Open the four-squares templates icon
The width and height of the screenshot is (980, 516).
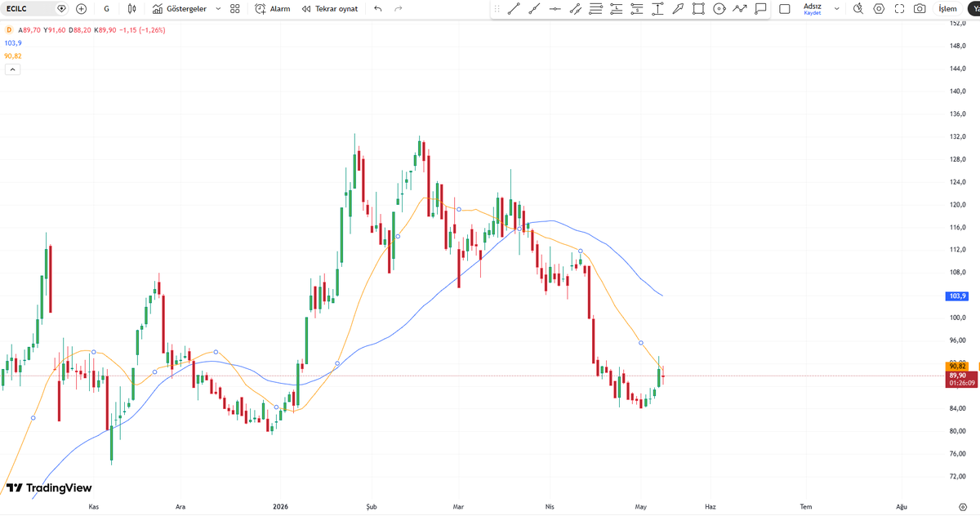[x=235, y=9]
